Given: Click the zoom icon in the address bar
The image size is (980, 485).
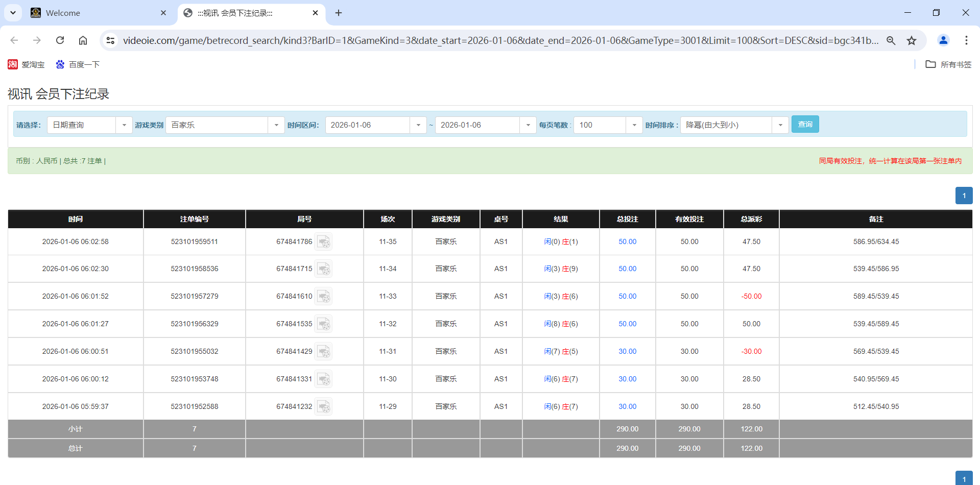Looking at the screenshot, I should pyautogui.click(x=891, y=40).
